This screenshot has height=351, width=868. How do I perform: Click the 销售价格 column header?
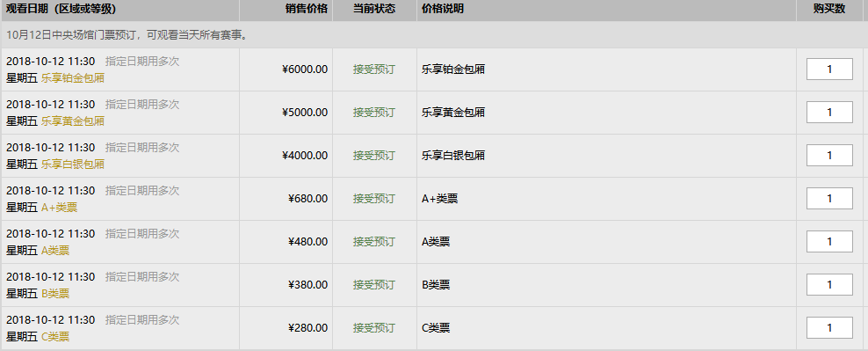(307, 9)
